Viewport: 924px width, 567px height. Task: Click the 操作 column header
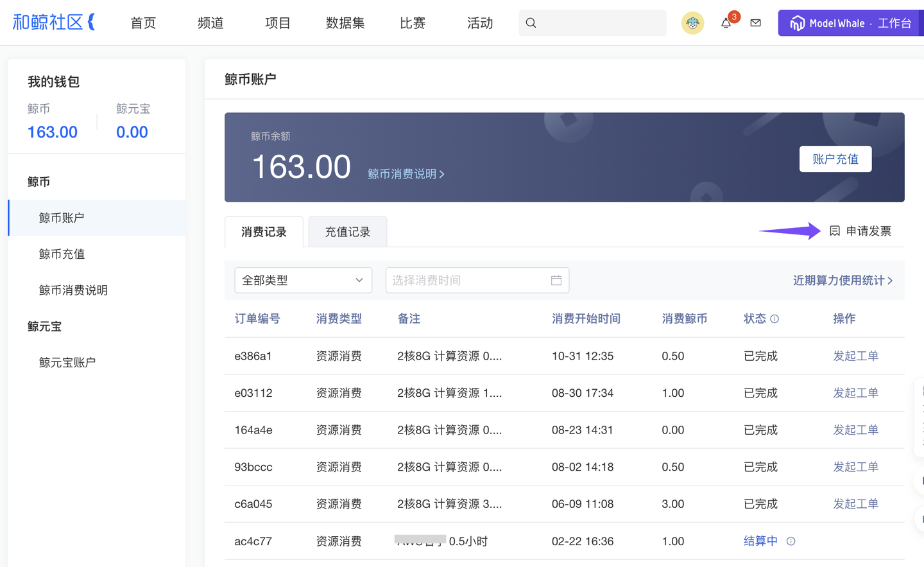tap(844, 319)
